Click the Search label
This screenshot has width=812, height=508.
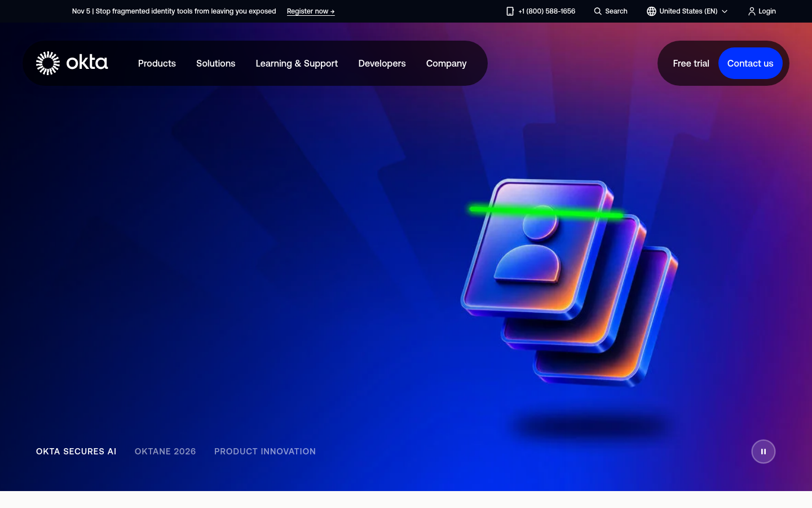pyautogui.click(x=616, y=11)
